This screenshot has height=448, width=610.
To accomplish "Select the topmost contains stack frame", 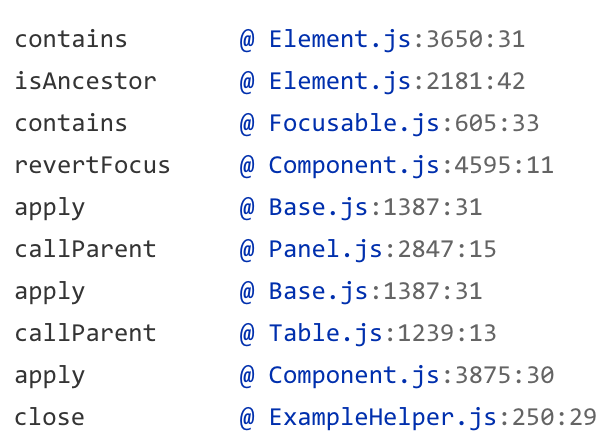I will pos(71,40).
